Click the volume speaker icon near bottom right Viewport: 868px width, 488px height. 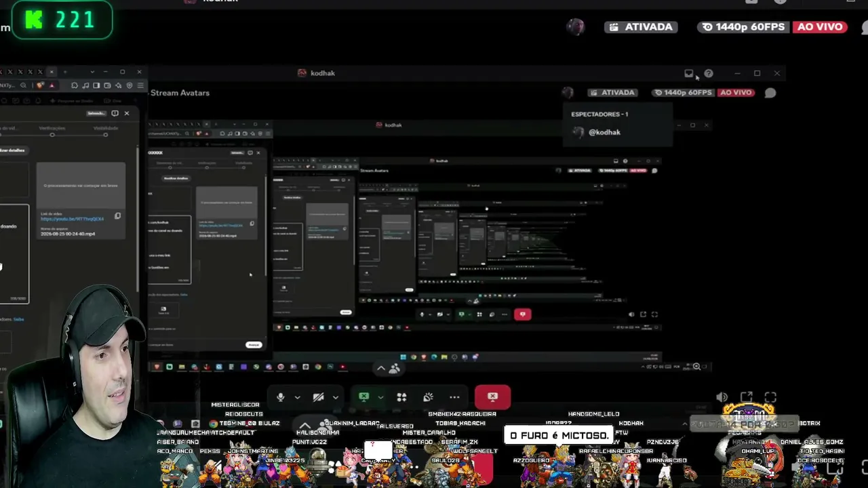point(722,397)
